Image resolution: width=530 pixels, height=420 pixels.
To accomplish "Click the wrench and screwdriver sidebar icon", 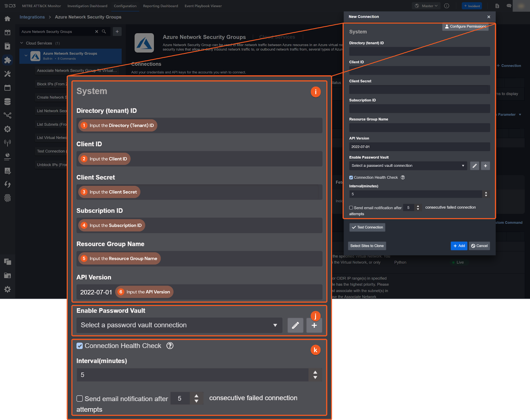I will tap(7, 74).
